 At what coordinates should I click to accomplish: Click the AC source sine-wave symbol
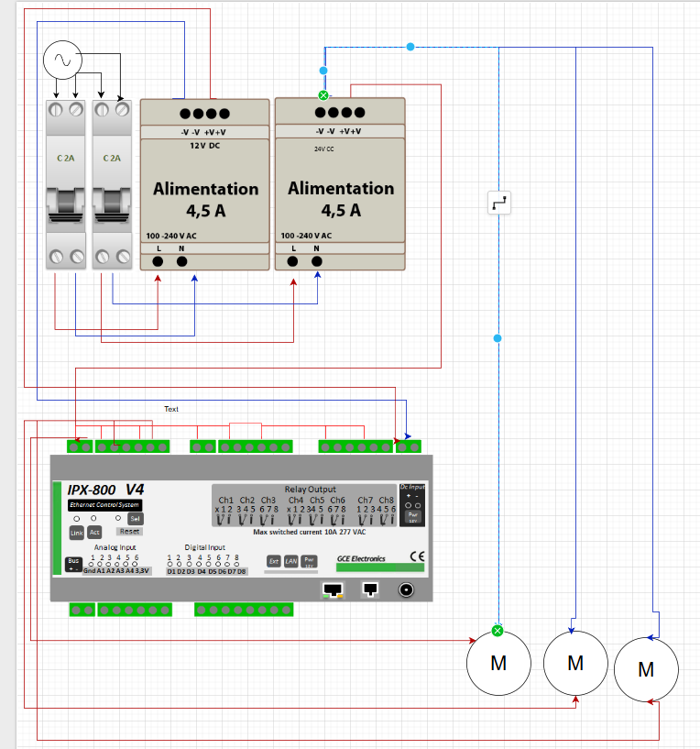click(62, 61)
